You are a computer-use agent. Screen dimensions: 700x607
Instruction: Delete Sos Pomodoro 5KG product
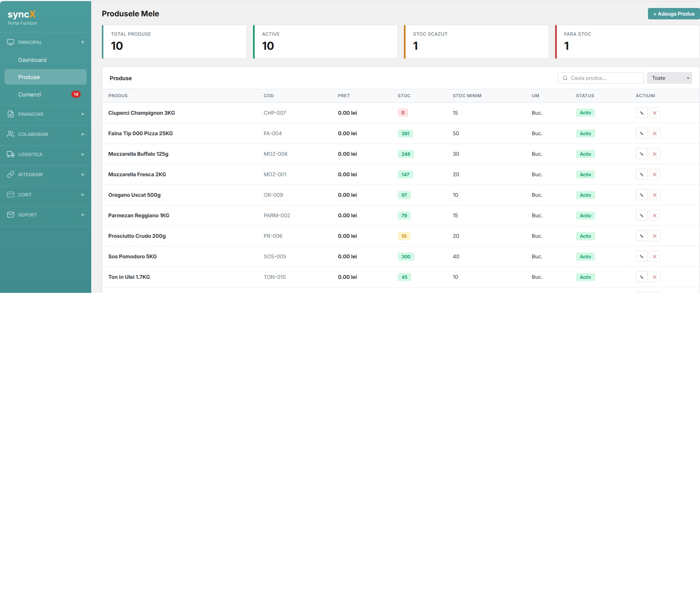coord(654,256)
